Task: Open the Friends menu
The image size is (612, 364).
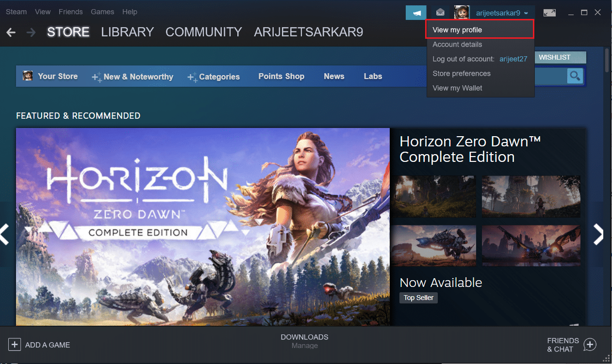Action: [70, 12]
